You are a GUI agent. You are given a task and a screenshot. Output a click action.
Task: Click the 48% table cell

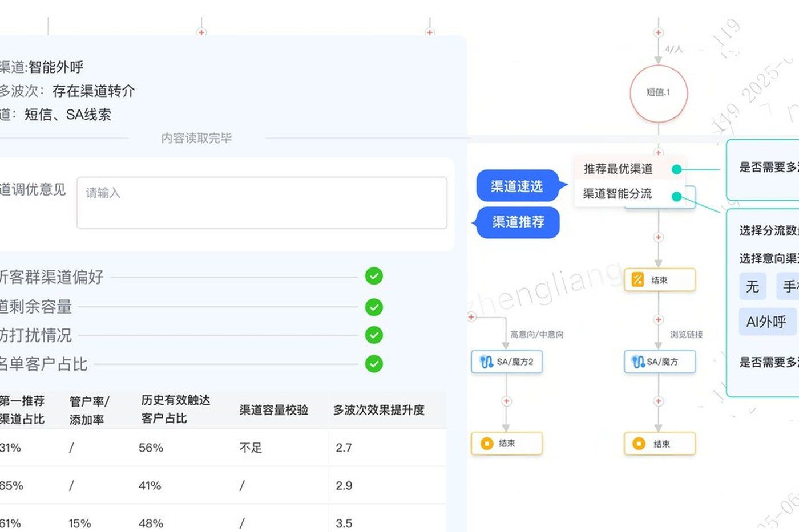[151, 523]
